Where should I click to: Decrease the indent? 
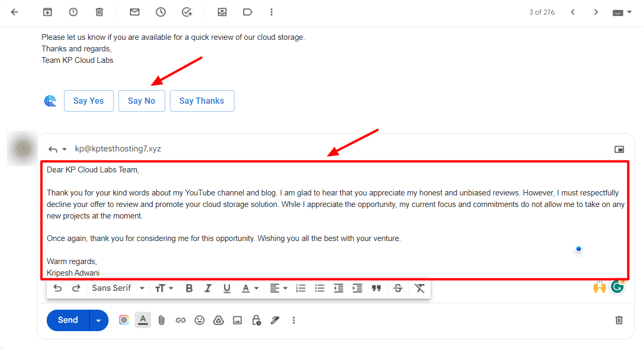pyautogui.click(x=339, y=288)
